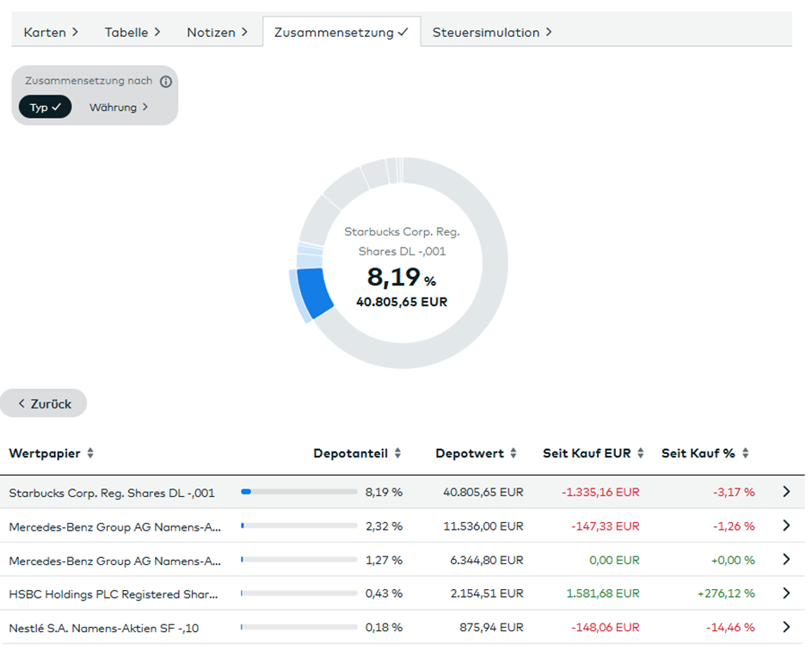Select Mercedes-Benz row with 2,32 % share
812x651 pixels.
(x=403, y=525)
